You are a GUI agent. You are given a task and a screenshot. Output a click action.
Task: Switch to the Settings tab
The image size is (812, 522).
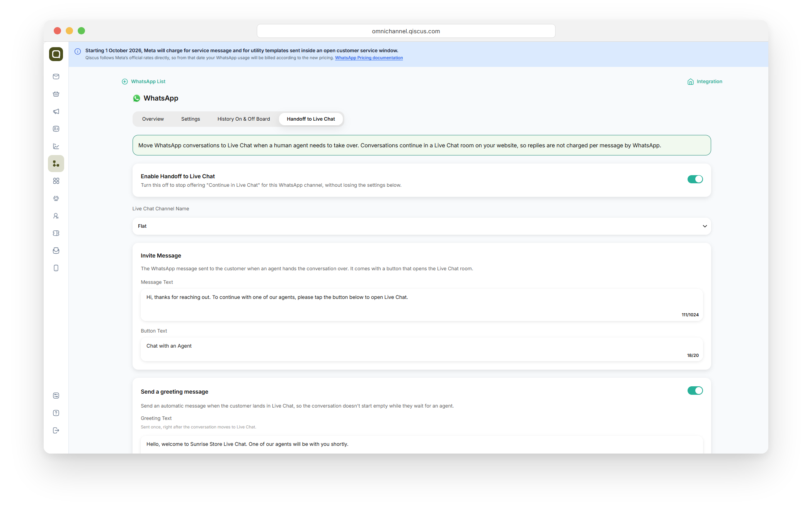pos(191,119)
